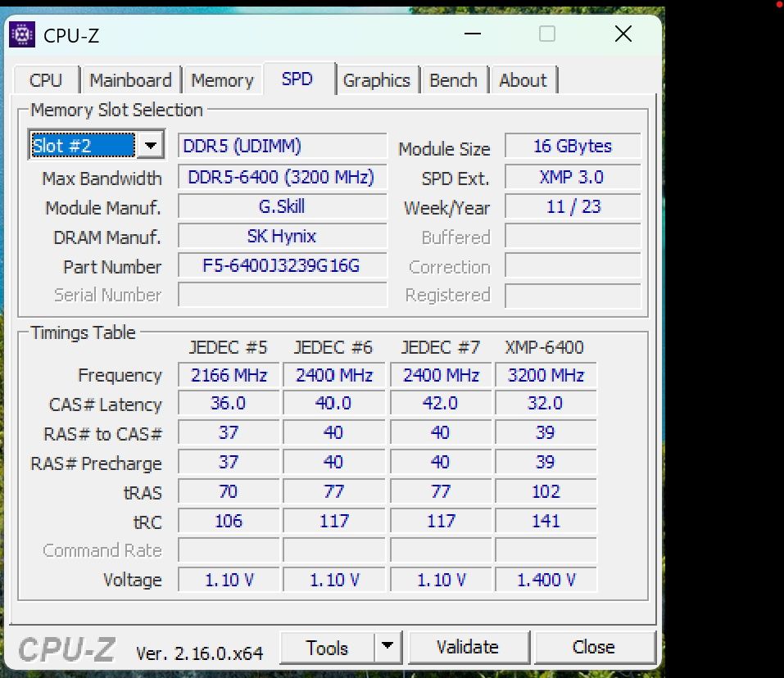
Task: Click the 42.0 JEDEC #7 CAS latency cell
Action: (x=441, y=404)
